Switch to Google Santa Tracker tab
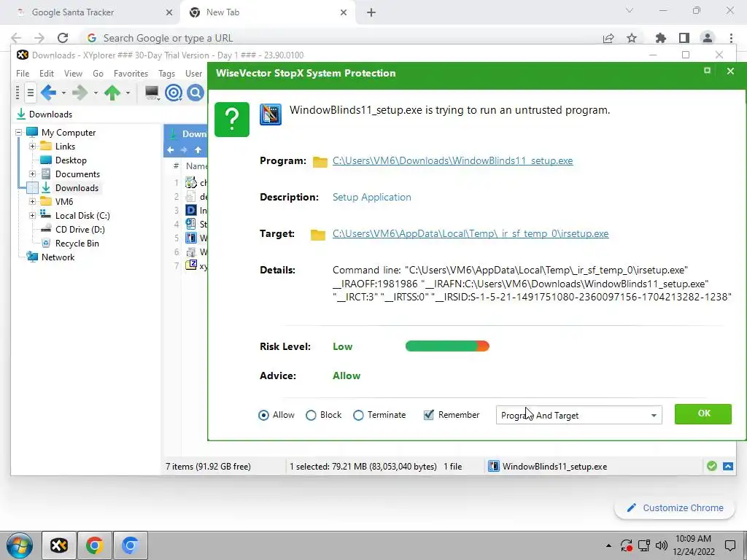The width and height of the screenshot is (747, 560). (x=90, y=12)
